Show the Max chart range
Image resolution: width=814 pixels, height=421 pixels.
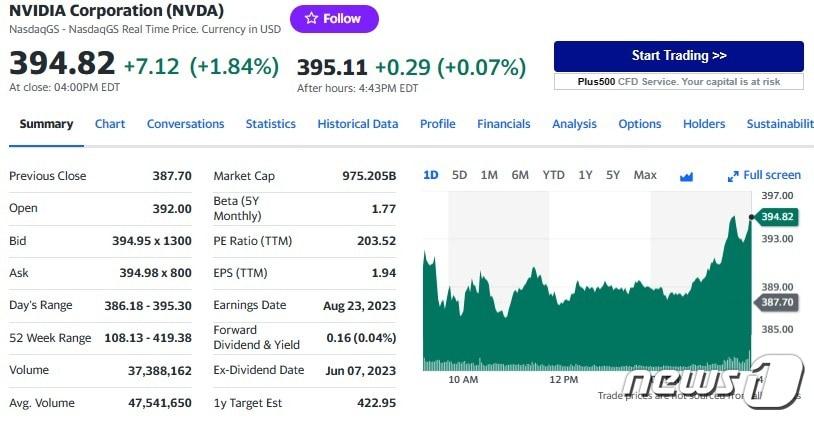click(x=645, y=175)
